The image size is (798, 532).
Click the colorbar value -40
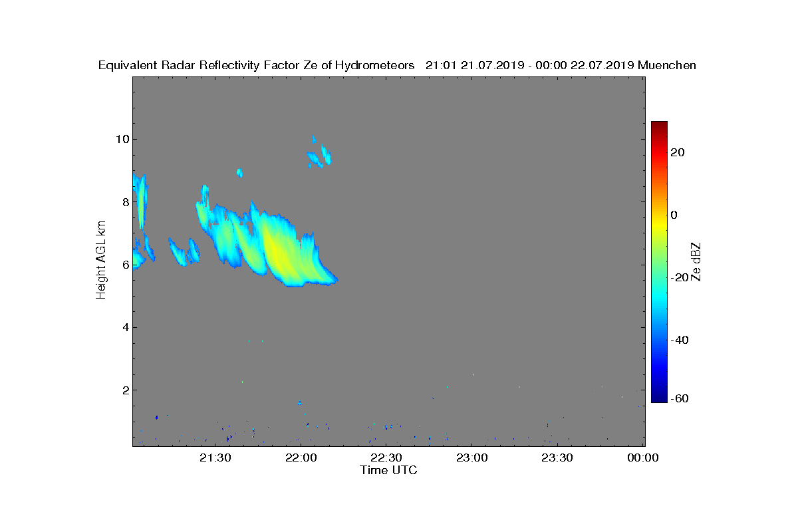tap(680, 340)
